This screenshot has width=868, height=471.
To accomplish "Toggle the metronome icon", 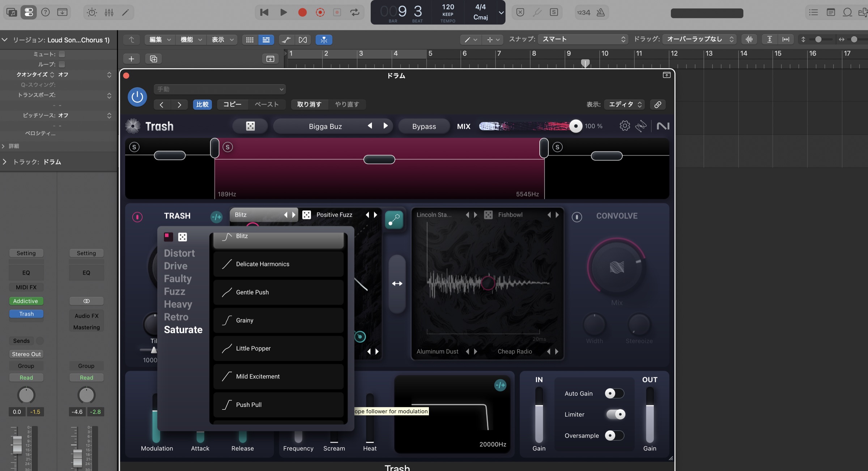I will [601, 12].
